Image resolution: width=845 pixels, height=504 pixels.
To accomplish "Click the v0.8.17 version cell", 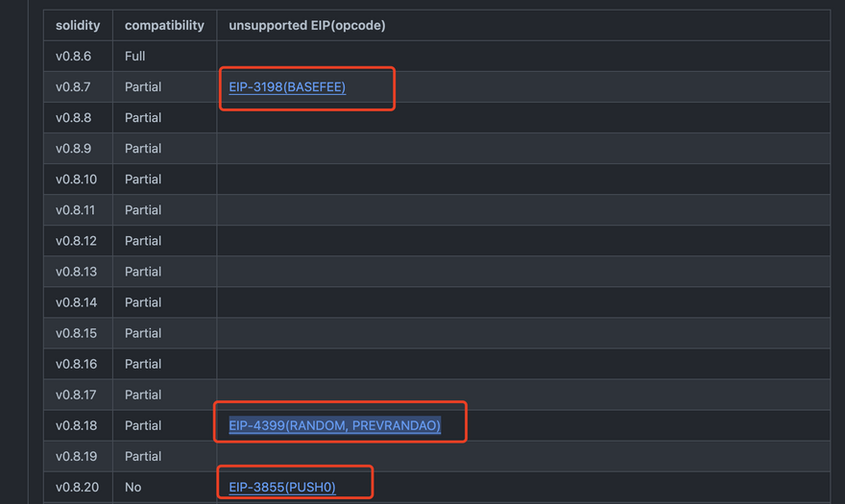I will pos(77,395).
